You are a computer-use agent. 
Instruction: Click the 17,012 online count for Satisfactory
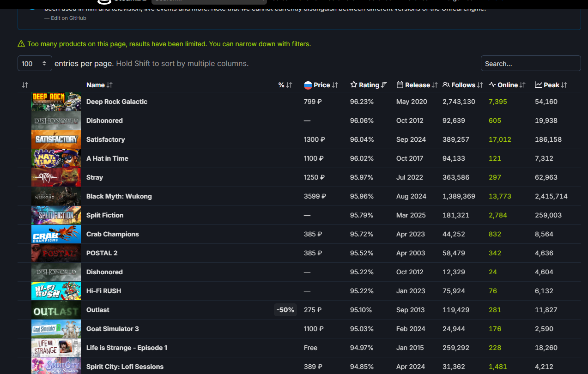(500, 139)
